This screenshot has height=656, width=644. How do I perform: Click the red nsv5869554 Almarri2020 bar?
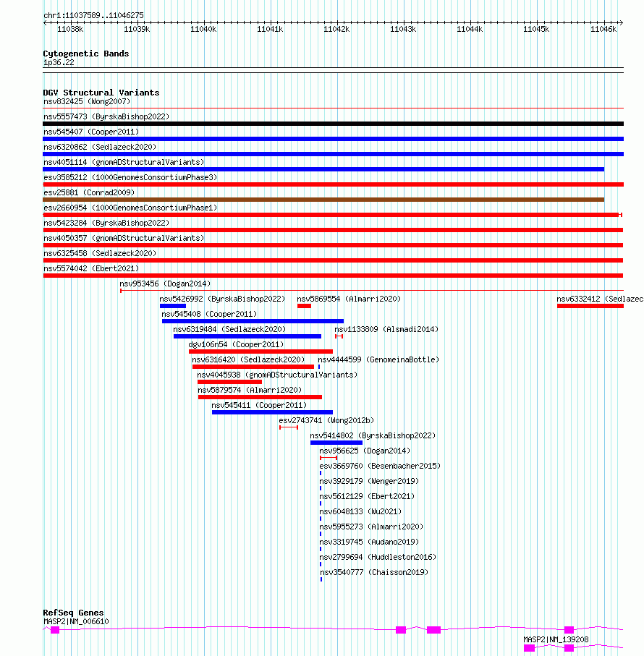[x=304, y=306]
